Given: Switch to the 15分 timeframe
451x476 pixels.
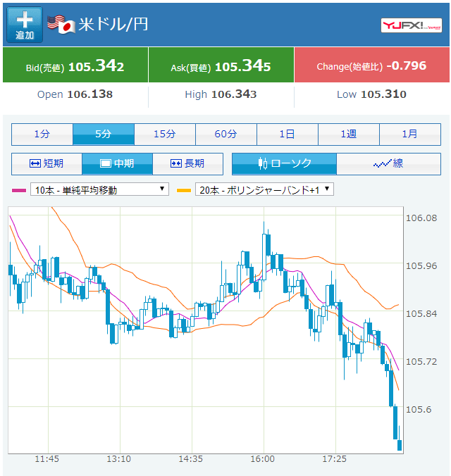Looking at the screenshot, I should pos(165,134).
